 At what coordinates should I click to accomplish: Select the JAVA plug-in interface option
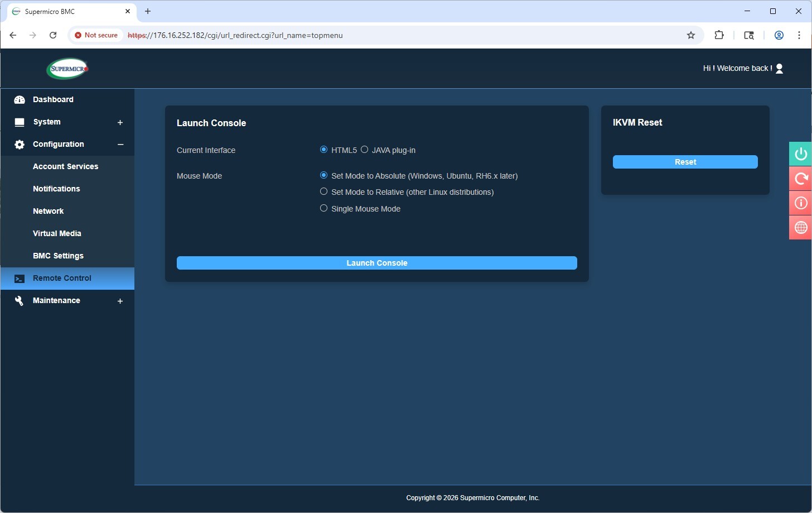(x=365, y=150)
